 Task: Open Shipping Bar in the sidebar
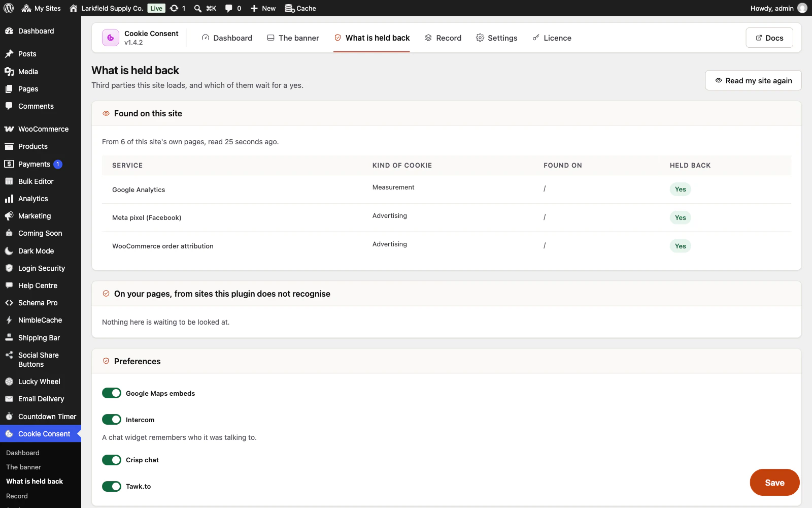point(41,338)
